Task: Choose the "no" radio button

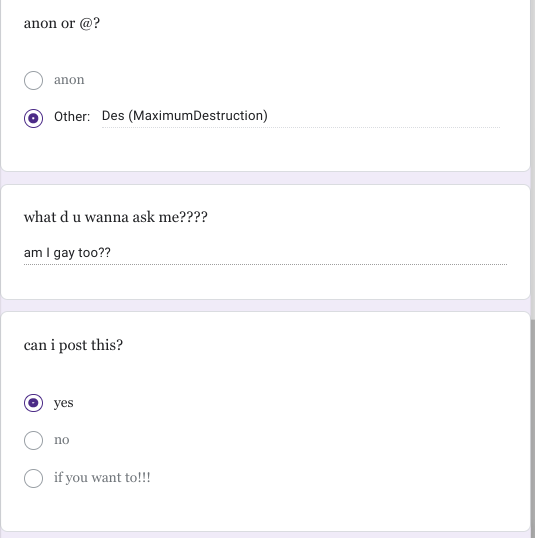Action: 33,440
